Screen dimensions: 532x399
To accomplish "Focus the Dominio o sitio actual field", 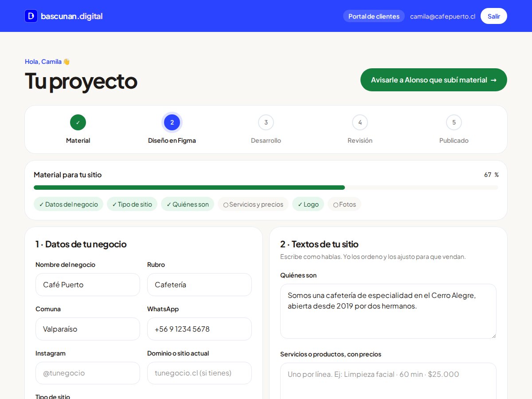I will click(x=199, y=373).
